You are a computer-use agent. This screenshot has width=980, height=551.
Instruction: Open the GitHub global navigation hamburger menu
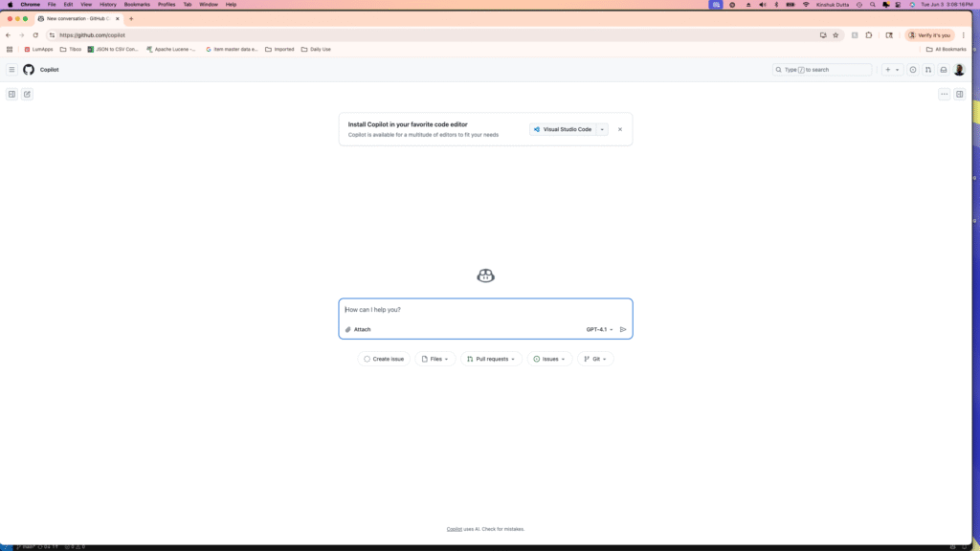pyautogui.click(x=11, y=70)
